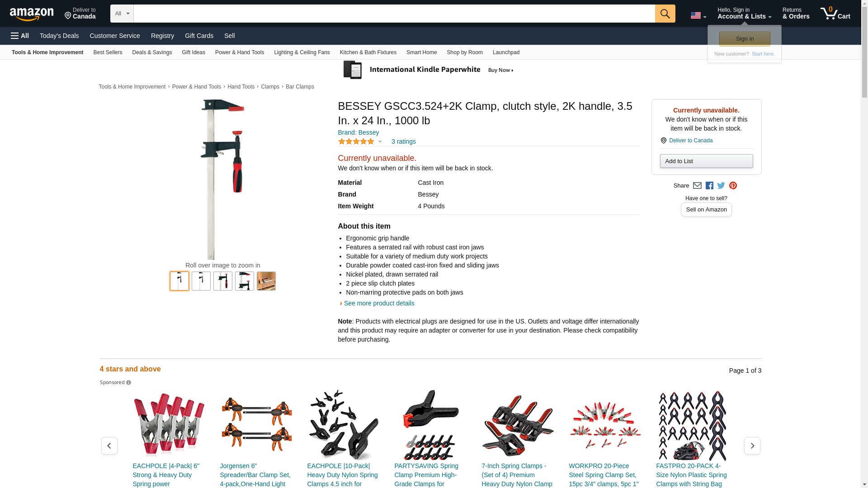Image resolution: width=868 pixels, height=488 pixels.
Task: Open the country flag language selector
Action: tap(698, 15)
